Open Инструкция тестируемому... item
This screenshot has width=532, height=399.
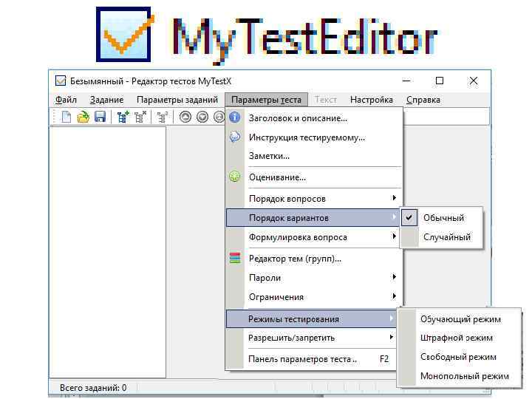coord(314,137)
